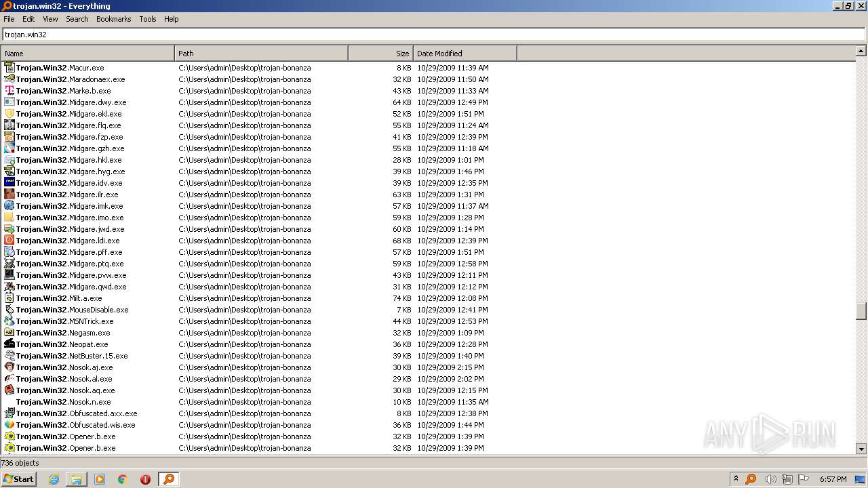Click the Trojan.Win32.Nosok.aq.exe file icon
This screenshot has width=868, height=488.
tap(9, 390)
